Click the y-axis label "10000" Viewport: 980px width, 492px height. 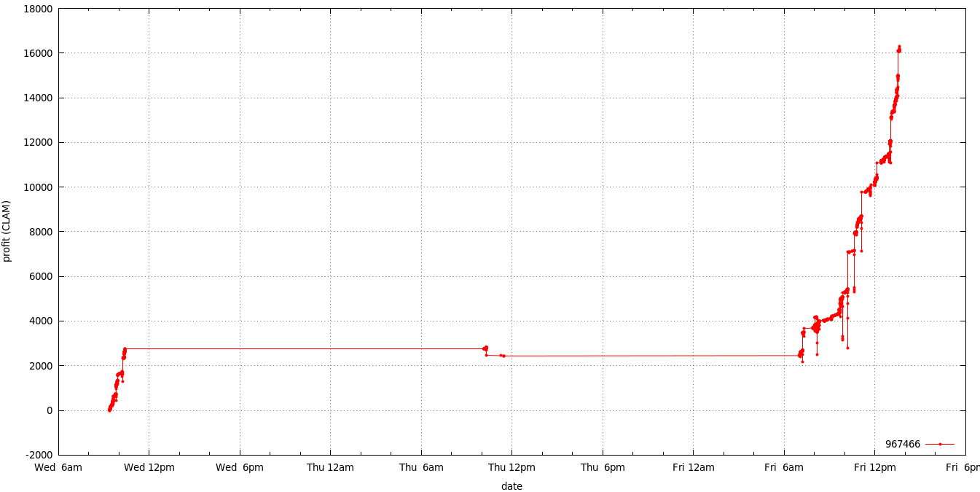click(39, 187)
